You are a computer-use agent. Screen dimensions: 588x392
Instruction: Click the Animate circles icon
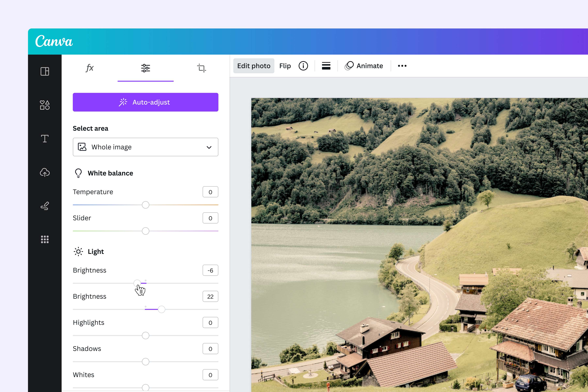tap(349, 66)
